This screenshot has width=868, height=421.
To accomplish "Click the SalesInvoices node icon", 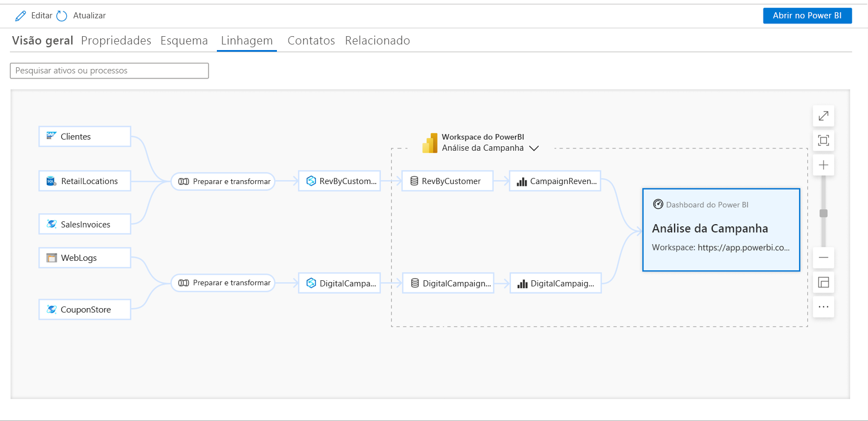I will tap(52, 224).
